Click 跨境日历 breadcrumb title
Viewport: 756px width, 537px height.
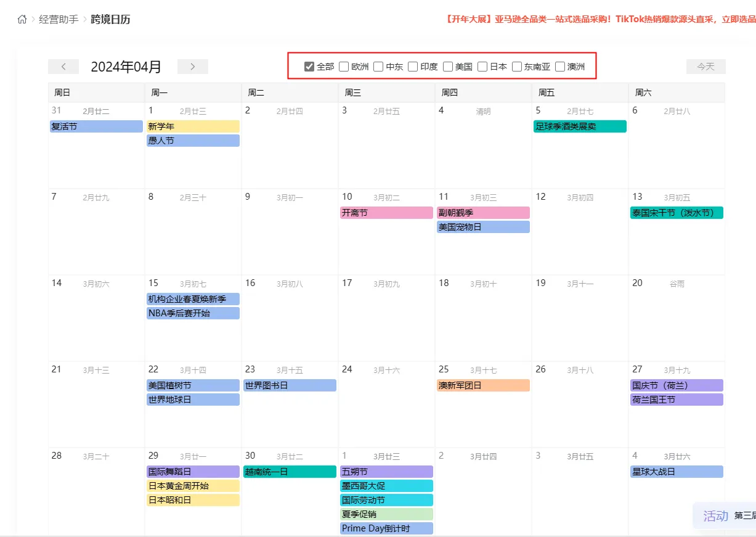[x=110, y=19]
